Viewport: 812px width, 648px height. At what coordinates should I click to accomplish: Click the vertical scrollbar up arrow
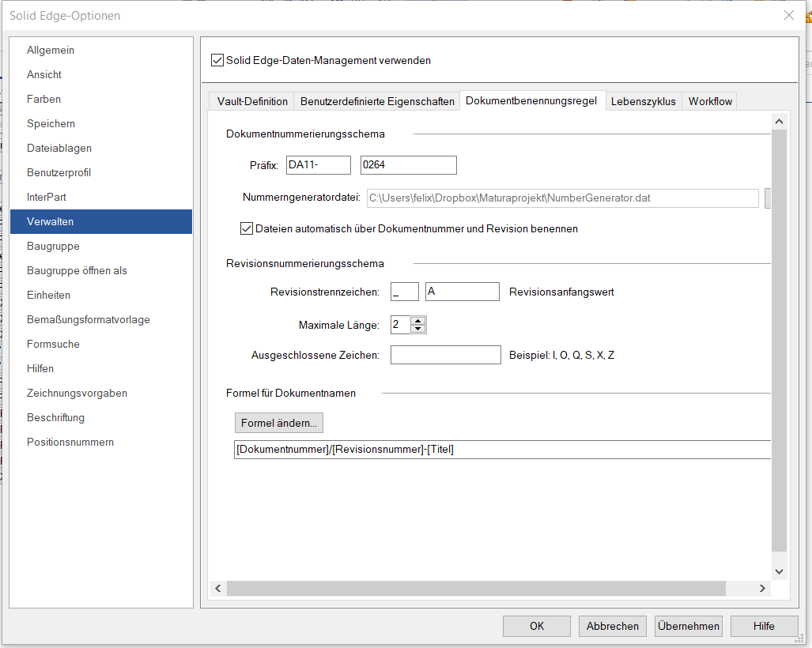(x=779, y=122)
